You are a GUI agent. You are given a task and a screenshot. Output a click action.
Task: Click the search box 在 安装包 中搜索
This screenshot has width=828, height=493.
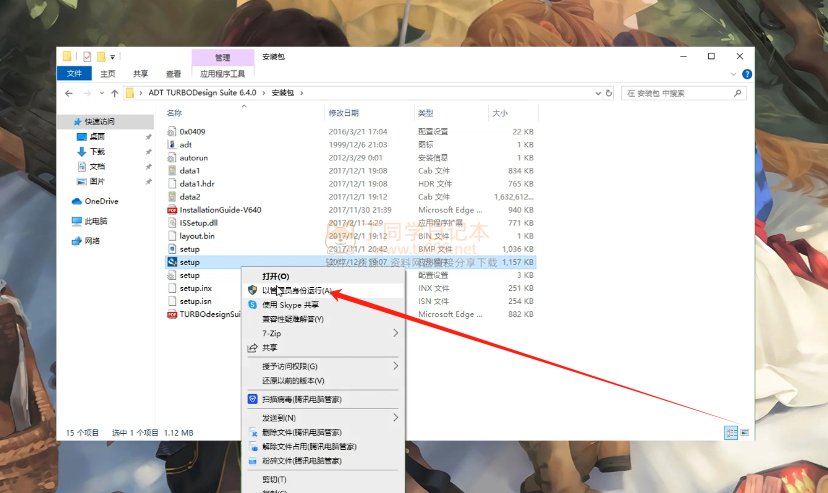click(683, 93)
